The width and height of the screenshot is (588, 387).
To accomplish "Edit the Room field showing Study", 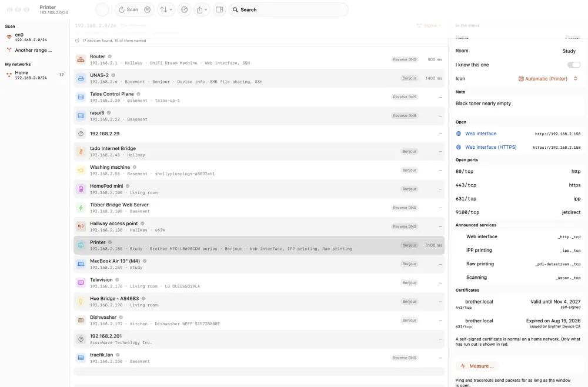I will 569,51.
